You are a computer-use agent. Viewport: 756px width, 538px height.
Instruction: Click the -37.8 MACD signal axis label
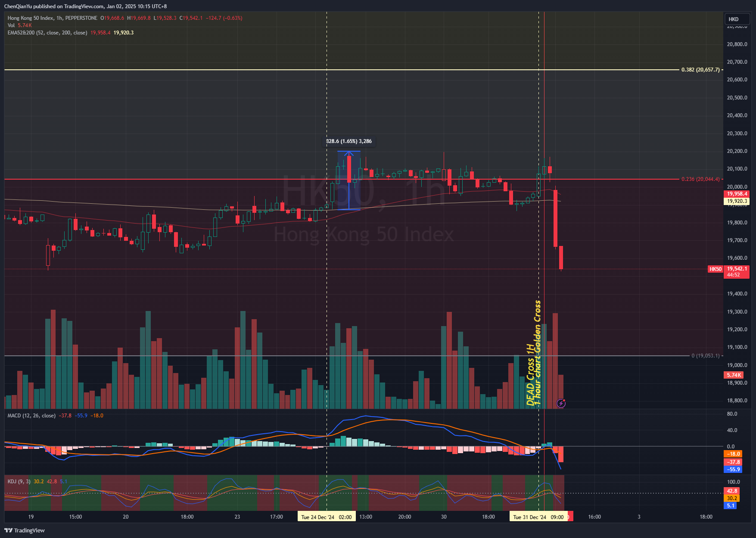pyautogui.click(x=733, y=462)
